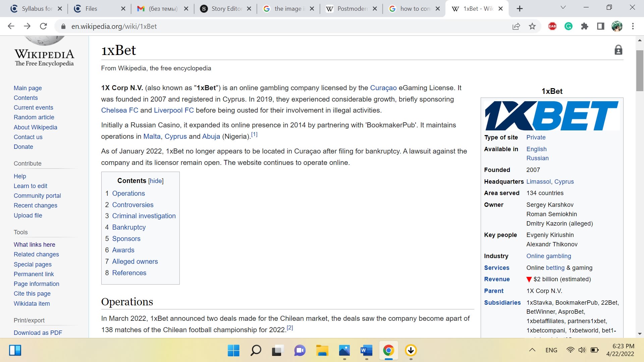The width and height of the screenshot is (644, 362).
Task: Click the page protection lock icon
Action: [x=618, y=50]
